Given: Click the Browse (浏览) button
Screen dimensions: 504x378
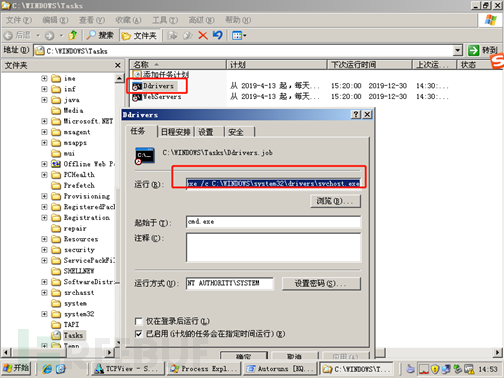Looking at the screenshot, I should click(336, 201).
